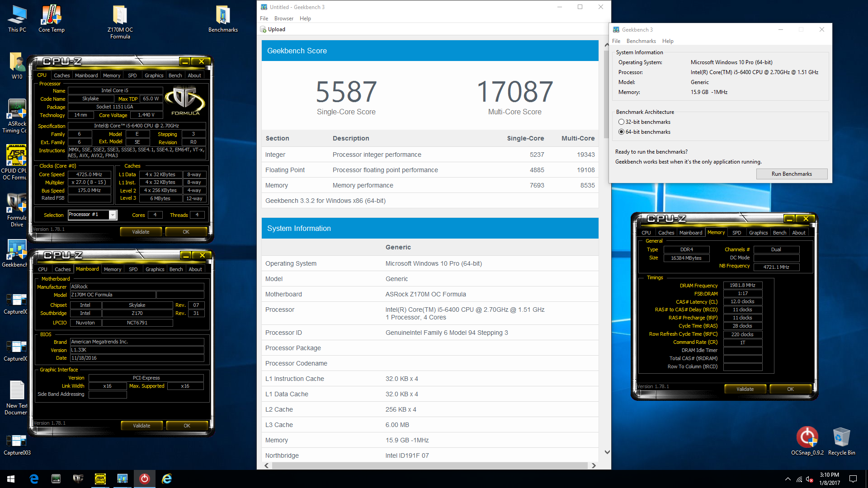Click Run Benchmarks button
This screenshot has height=488, width=868.
click(x=792, y=174)
